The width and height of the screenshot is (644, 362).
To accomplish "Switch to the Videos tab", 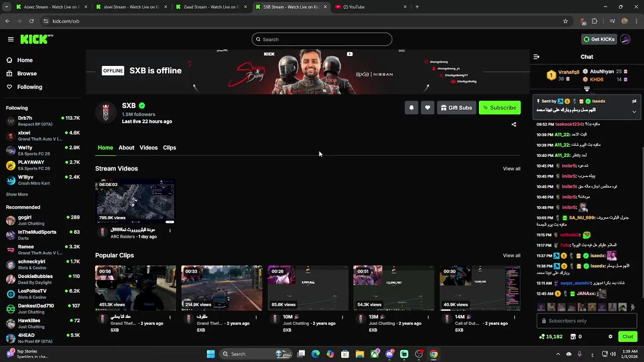I will tap(148, 148).
